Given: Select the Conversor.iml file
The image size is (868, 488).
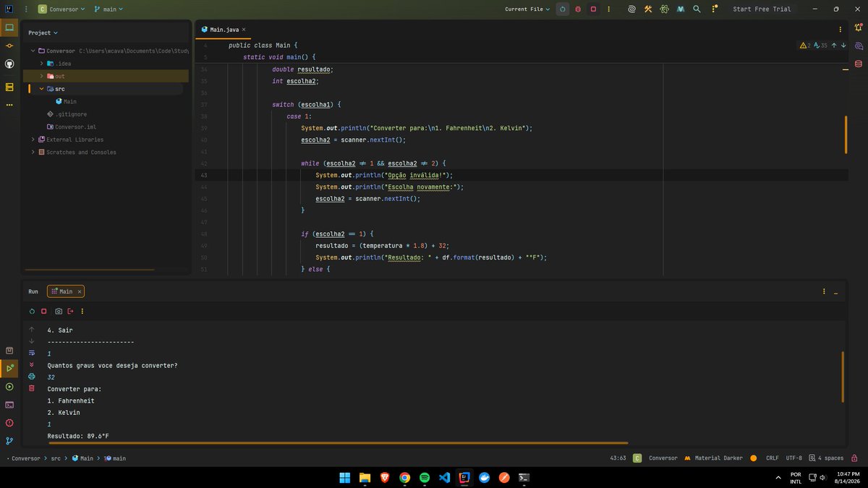Looking at the screenshot, I should 70,127.
